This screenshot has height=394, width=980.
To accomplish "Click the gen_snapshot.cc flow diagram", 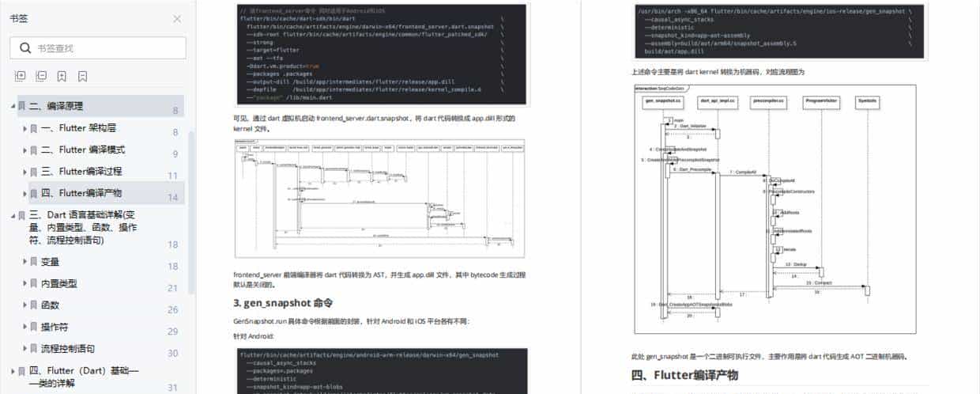I will pos(774,208).
